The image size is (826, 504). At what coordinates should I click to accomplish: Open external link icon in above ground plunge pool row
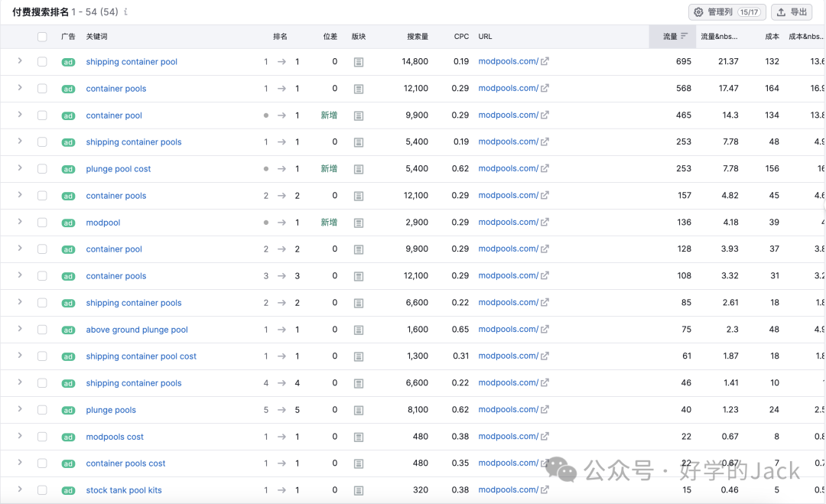pyautogui.click(x=545, y=330)
